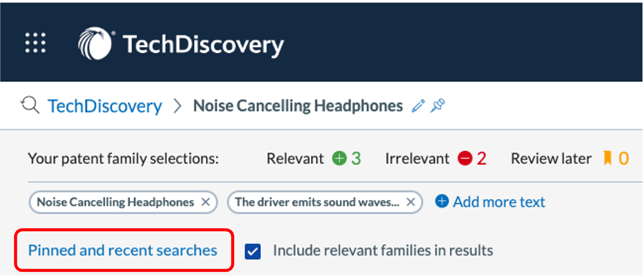Screen dimensions: 644x277
Task: Click the magnifier search icon in breadcrumb
Action: coord(30,106)
